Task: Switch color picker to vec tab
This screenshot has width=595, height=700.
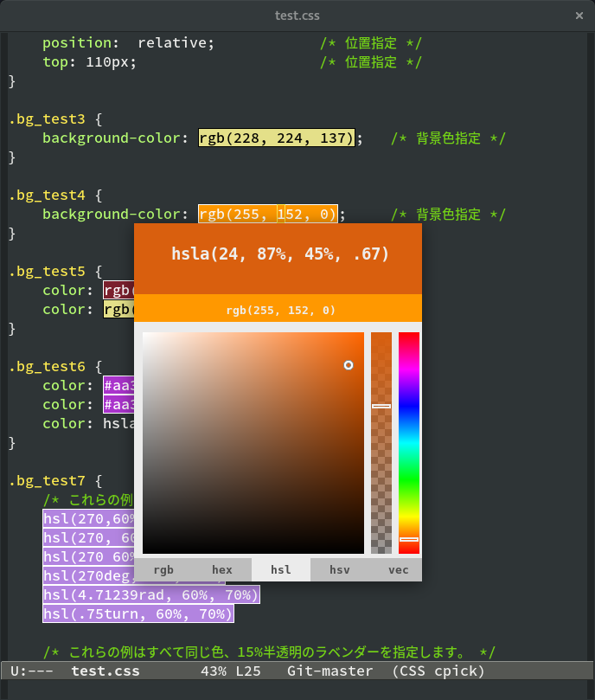Action: coord(398,569)
